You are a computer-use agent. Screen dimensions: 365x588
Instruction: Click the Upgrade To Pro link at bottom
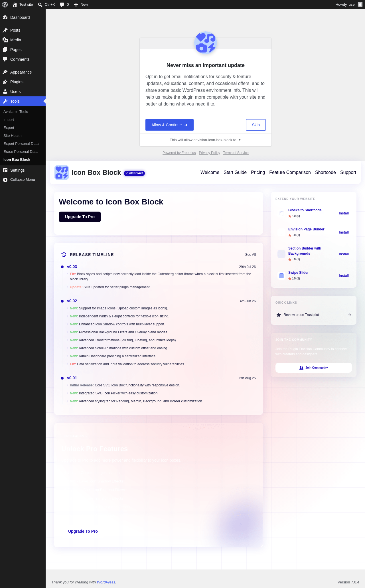point(83,531)
